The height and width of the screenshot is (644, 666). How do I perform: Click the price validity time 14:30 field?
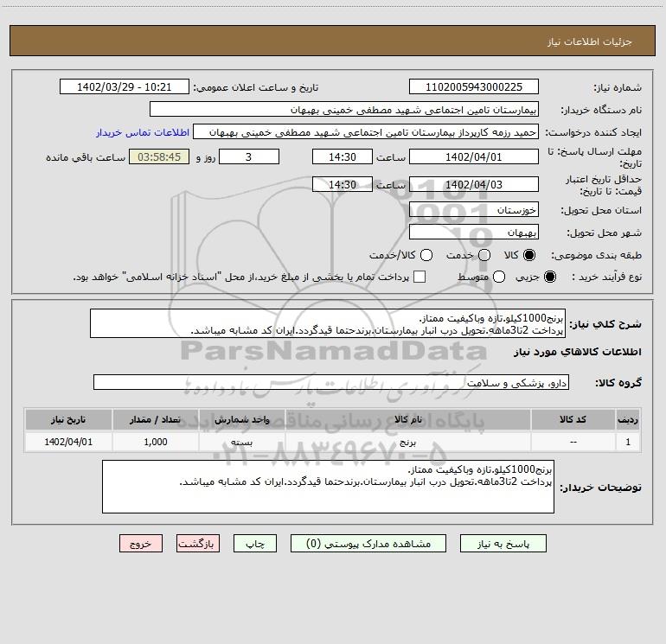coord(343,184)
